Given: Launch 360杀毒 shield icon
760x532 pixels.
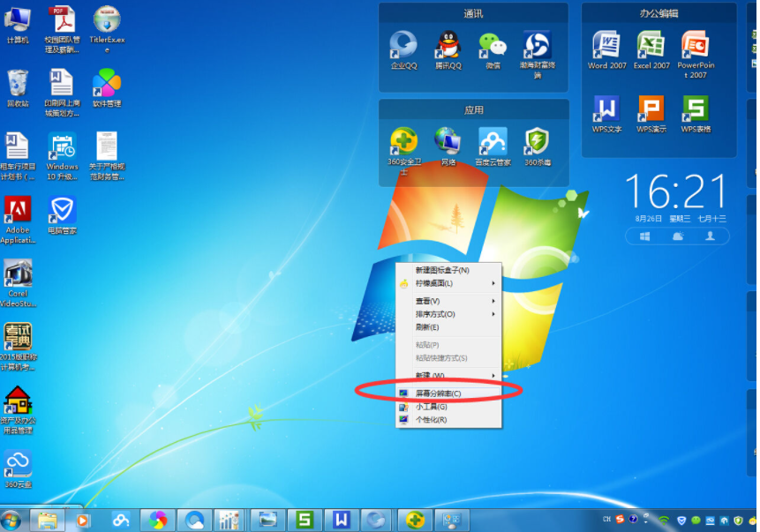Looking at the screenshot, I should [537, 146].
